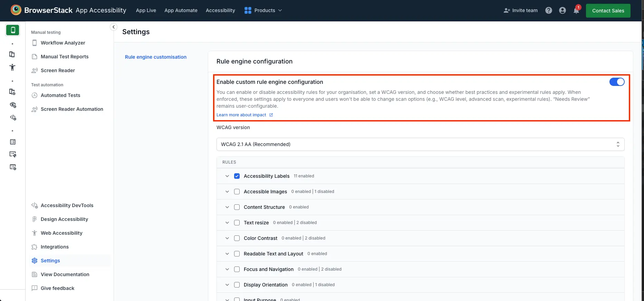Screen dimensions: 644x301
Task: Uncheck the Accessibility Labels checkbox
Action: 237,176
